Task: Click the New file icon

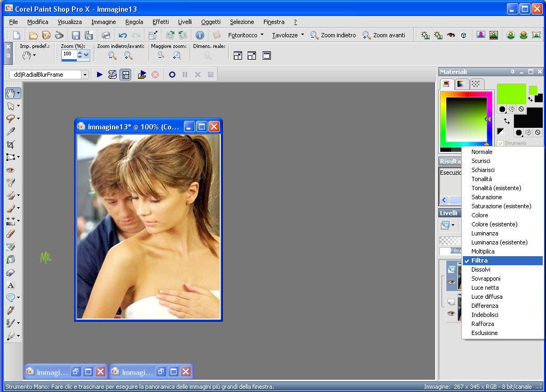Action: click(x=17, y=35)
